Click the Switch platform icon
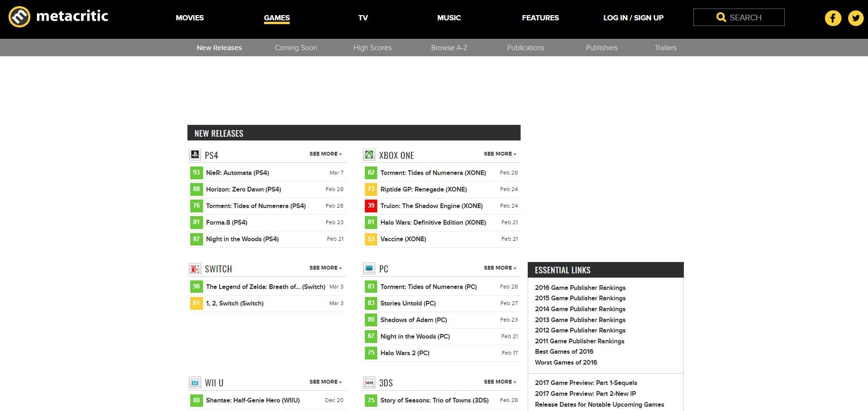 (195, 269)
